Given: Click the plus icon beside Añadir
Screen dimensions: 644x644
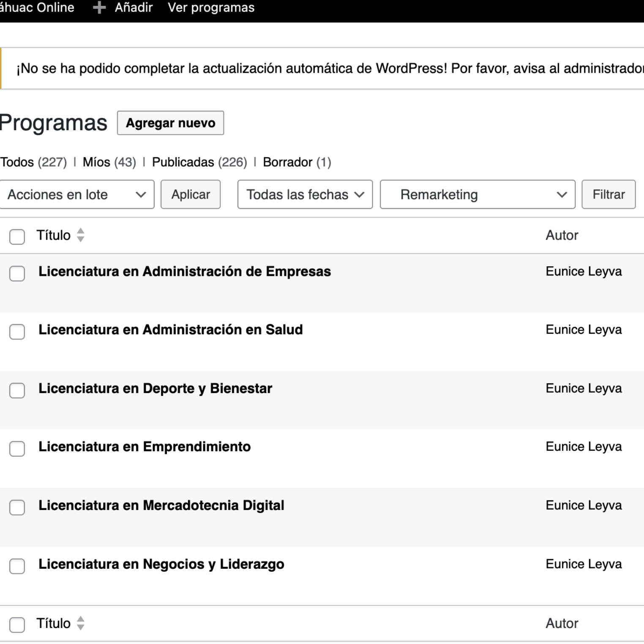Looking at the screenshot, I should click(99, 8).
